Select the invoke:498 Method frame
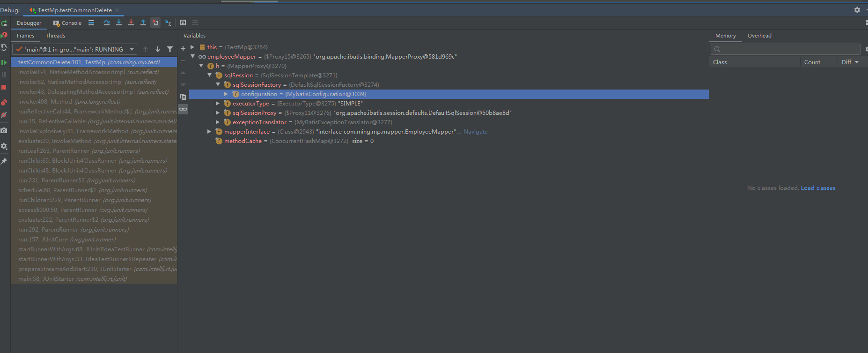868x353 pixels. (94, 102)
